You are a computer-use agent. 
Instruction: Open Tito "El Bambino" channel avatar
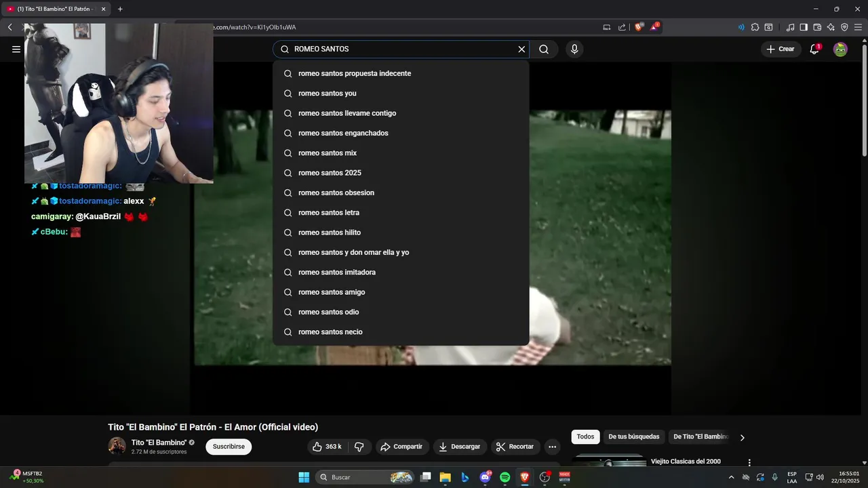click(x=117, y=446)
